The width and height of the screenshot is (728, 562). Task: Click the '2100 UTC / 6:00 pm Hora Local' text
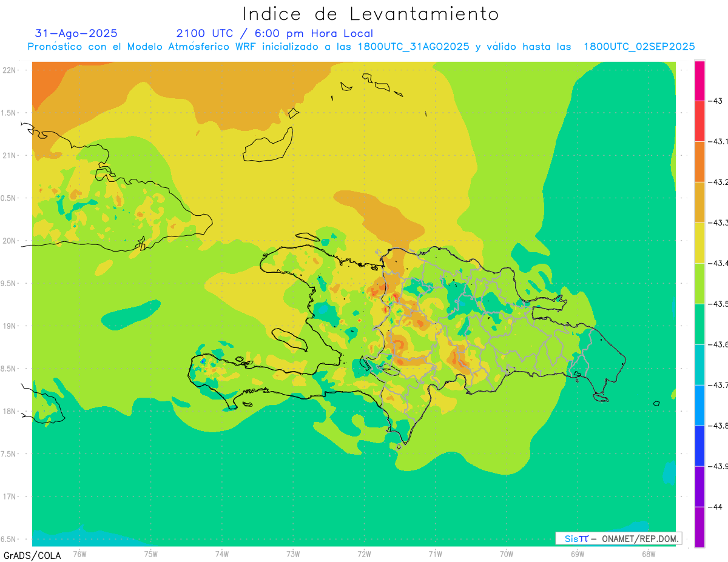(275, 33)
